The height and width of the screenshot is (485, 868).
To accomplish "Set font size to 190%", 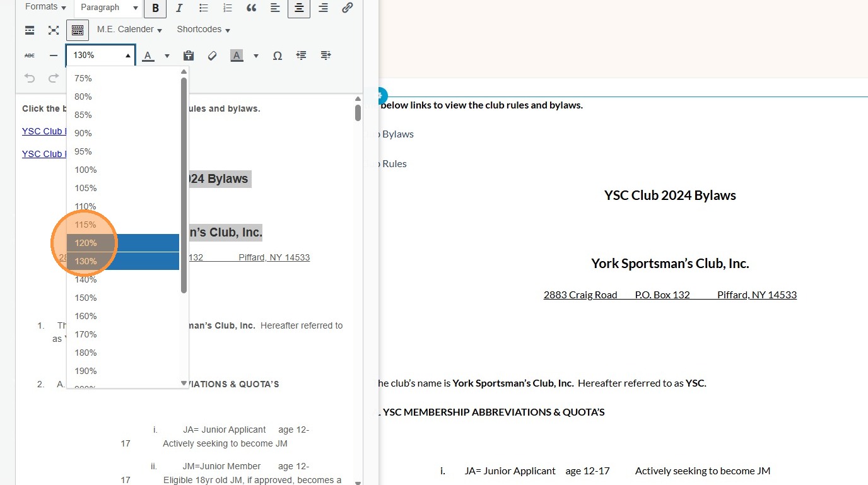I will click(x=123, y=371).
